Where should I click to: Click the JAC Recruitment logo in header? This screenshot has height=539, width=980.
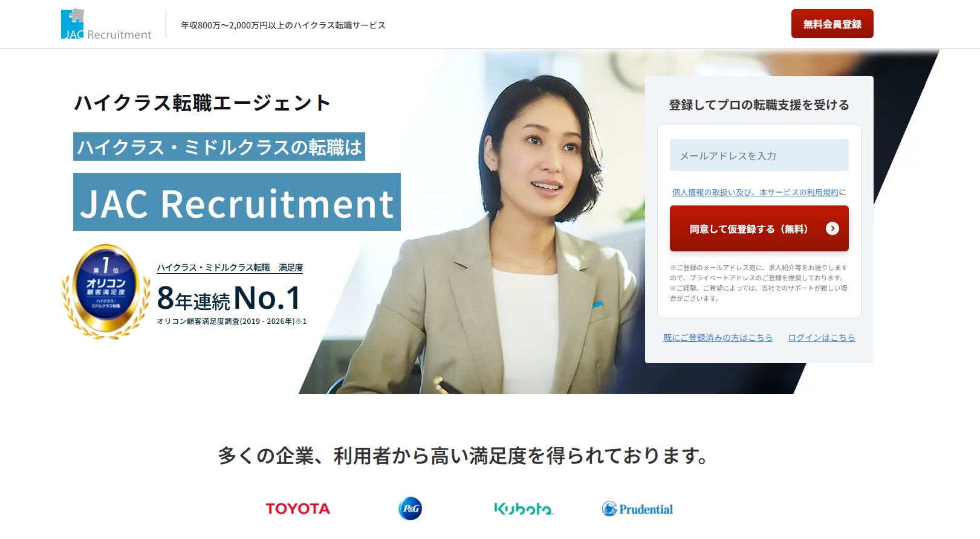pyautogui.click(x=106, y=25)
